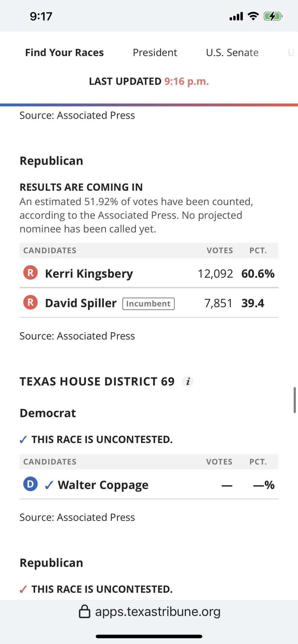Viewport: 298px width, 644px height.
Task: Tap Kerri Kingsbery's red R party badge
Action: pyautogui.click(x=30, y=273)
